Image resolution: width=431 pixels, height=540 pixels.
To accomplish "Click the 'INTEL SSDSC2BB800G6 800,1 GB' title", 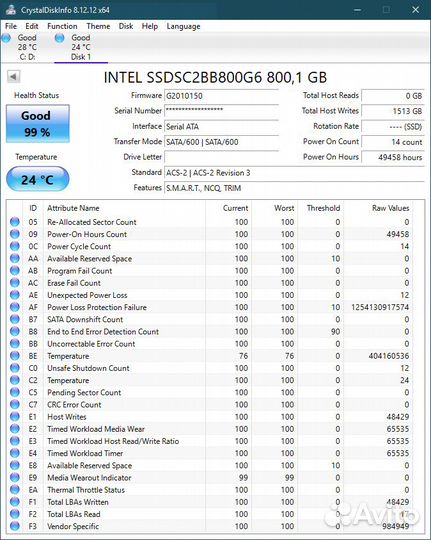I will 215,77.
